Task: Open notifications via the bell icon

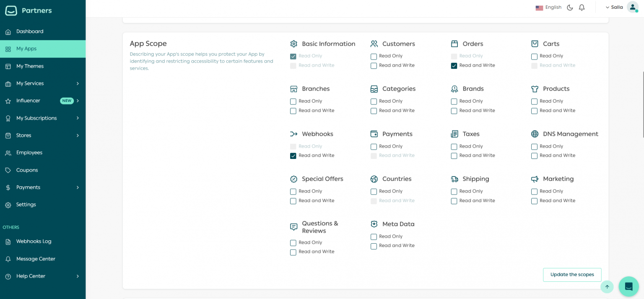Action: (582, 7)
